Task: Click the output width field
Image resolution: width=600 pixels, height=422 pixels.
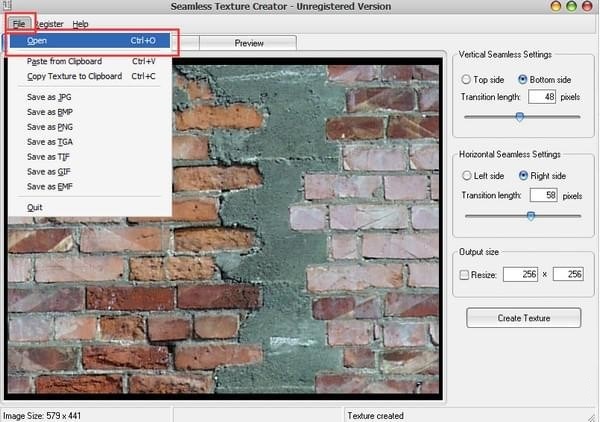Action: point(519,274)
